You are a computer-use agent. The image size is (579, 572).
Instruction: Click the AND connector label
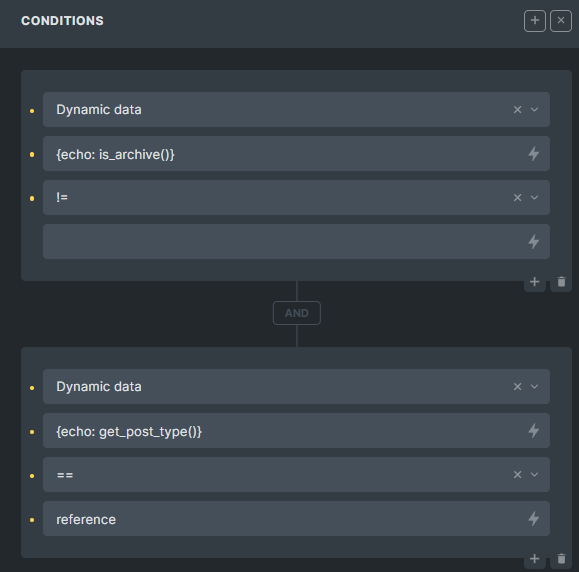click(x=297, y=313)
